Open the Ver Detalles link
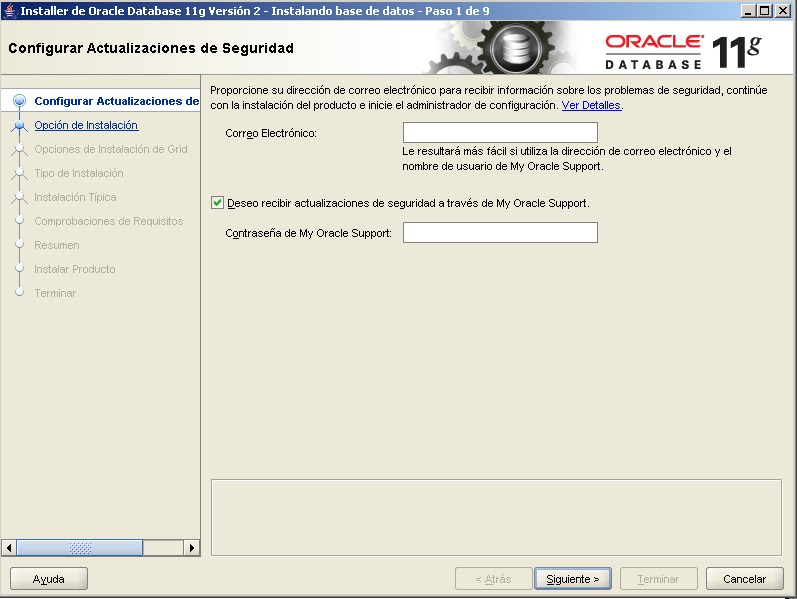Image resolution: width=797 pixels, height=599 pixels. [x=591, y=105]
